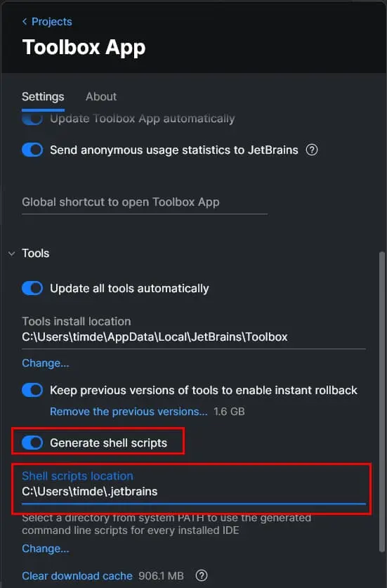This screenshot has height=588, width=387.
Task: Click the vertical scrollbar on the right
Action: coord(382,402)
